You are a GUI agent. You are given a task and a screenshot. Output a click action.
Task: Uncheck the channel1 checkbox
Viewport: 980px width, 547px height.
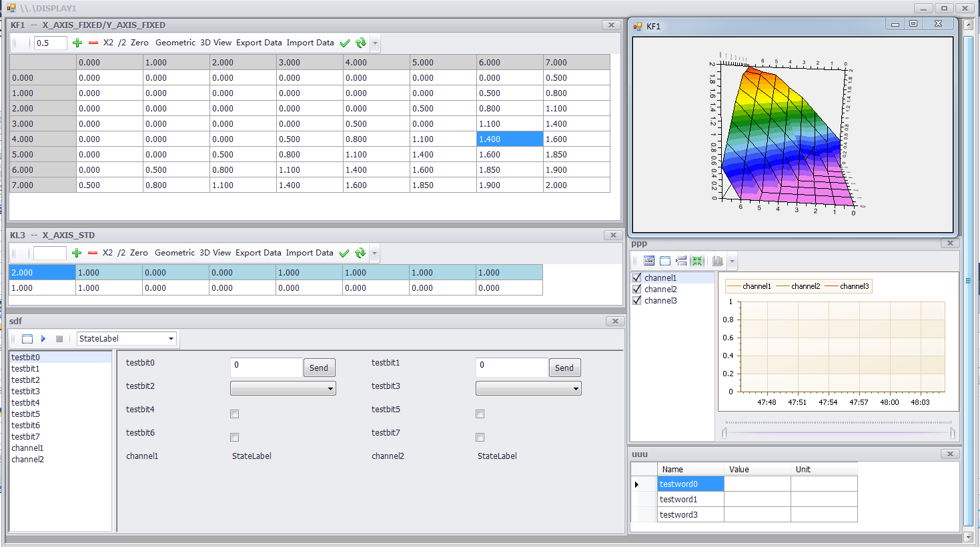637,278
